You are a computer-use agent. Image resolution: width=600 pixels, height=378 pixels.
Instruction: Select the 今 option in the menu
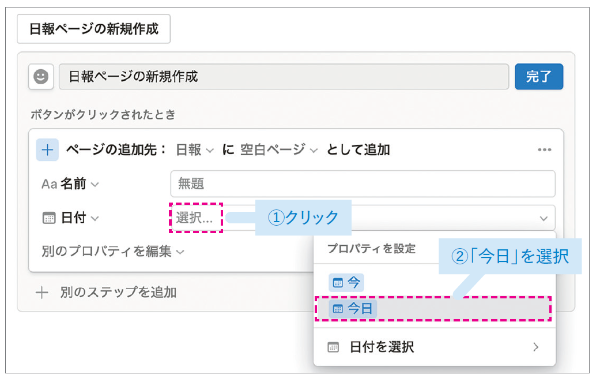(x=346, y=283)
